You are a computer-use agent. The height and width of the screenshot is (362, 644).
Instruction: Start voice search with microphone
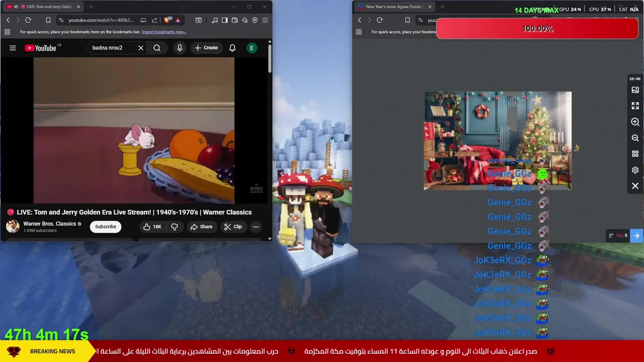180,48
